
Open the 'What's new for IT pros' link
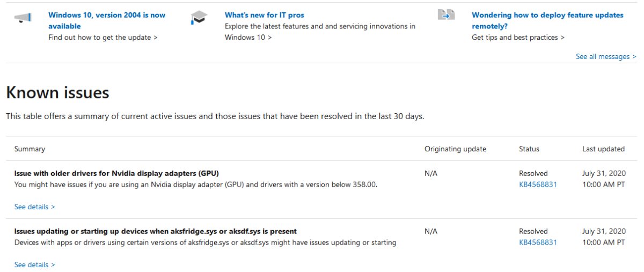265,15
